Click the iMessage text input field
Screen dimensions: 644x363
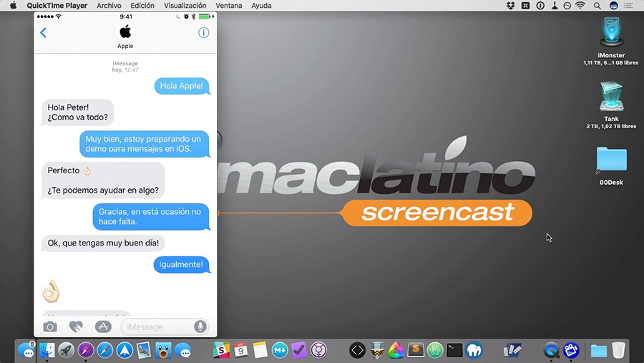coord(165,326)
